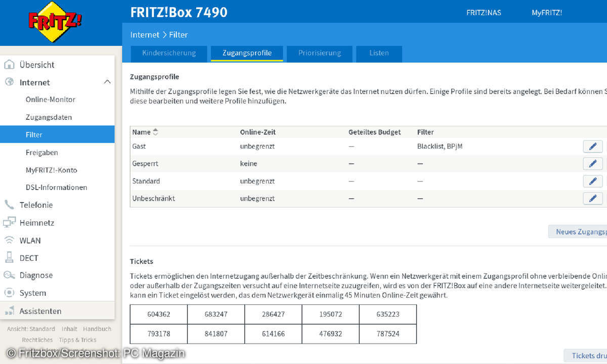Edit the Standard profile with pencil icon
Image resolution: width=607 pixels, height=364 pixels.
[593, 181]
